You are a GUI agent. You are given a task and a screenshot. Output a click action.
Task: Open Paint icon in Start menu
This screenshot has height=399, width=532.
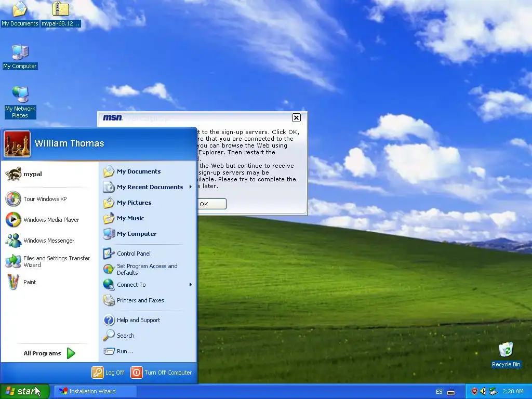pos(13,282)
